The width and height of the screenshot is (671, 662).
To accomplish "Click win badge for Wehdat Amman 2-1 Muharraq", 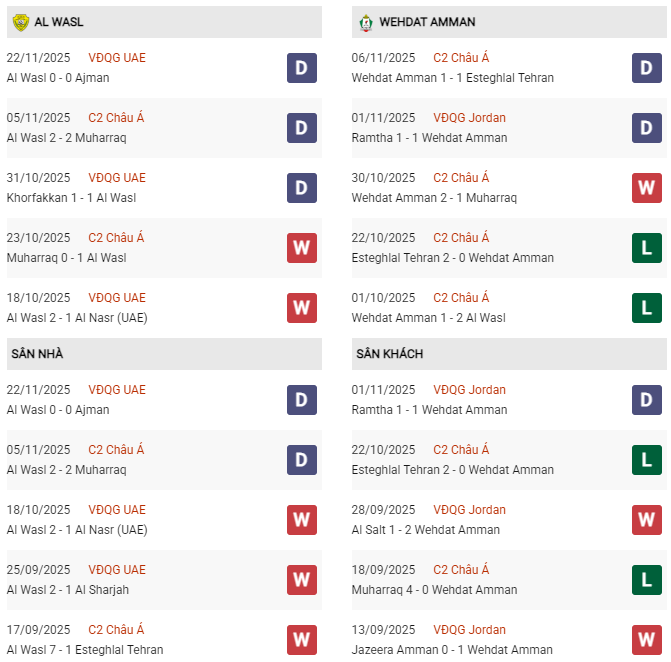I will 646,188.
